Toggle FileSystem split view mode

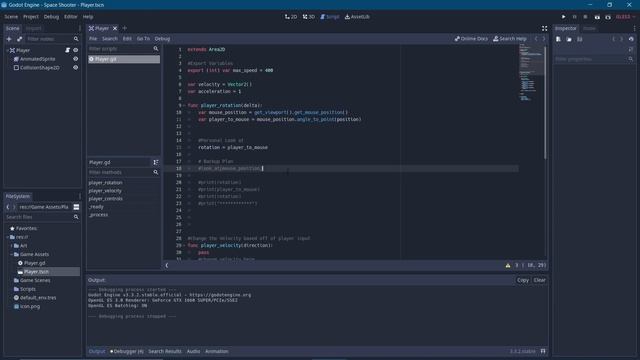[76, 207]
